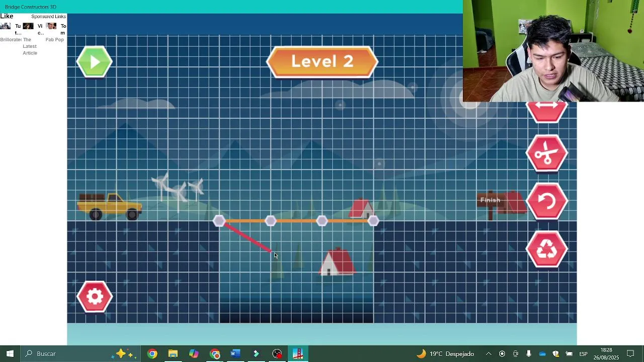The image size is (644, 362).
Task: Click the third sponsored ad thumbnail
Action: coord(51,26)
